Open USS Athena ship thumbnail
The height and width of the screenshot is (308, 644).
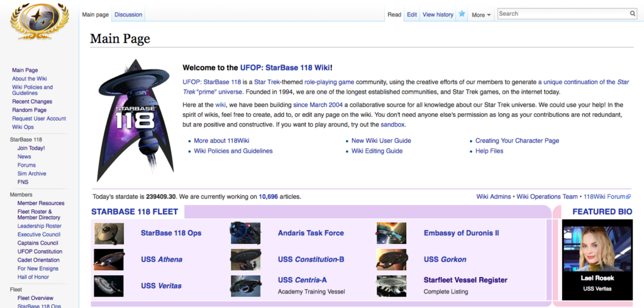[x=109, y=260]
